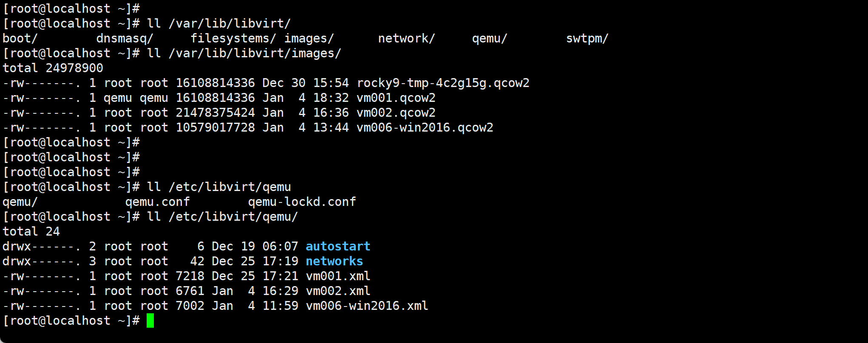Click the vm002.qcow2 image file name
This screenshot has height=343, width=868.
(396, 113)
